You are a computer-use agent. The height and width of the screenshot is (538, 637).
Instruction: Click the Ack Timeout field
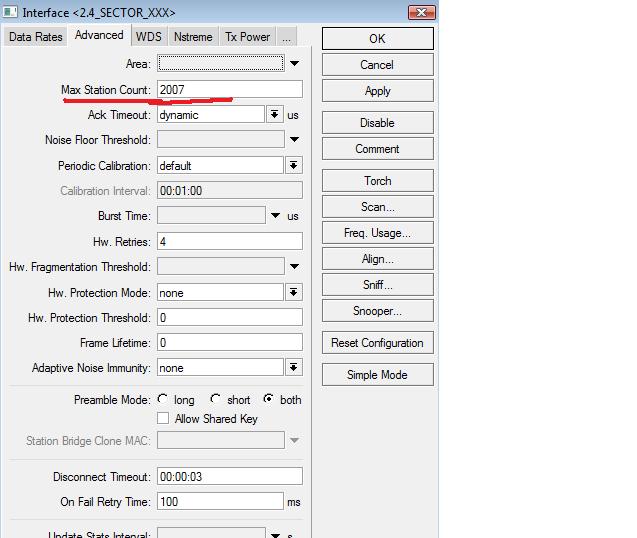211,115
